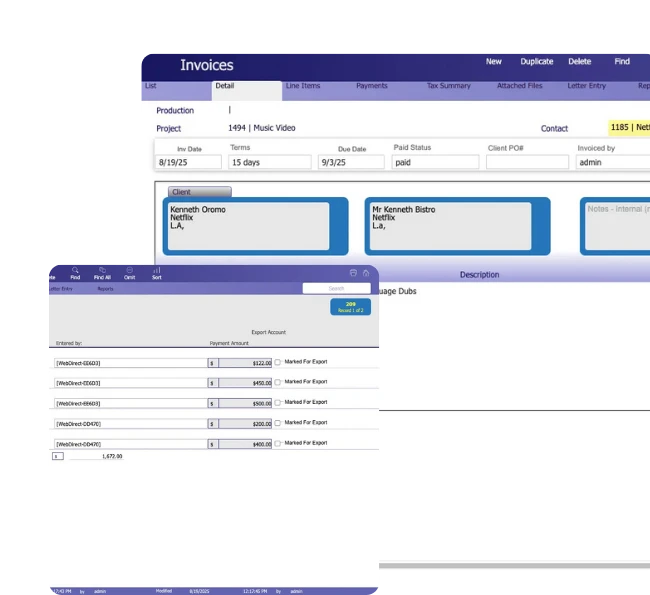Click the 1,672.00 total amount
Viewport: 650px width, 595px height.
(112, 456)
